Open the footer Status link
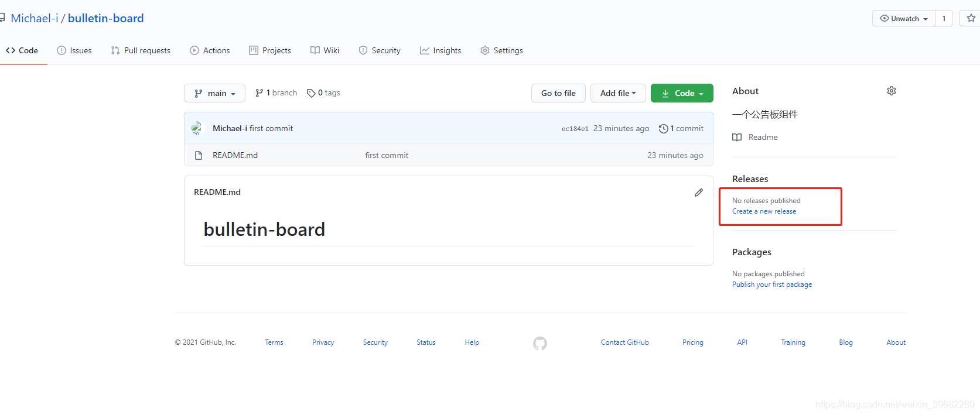 pos(426,342)
